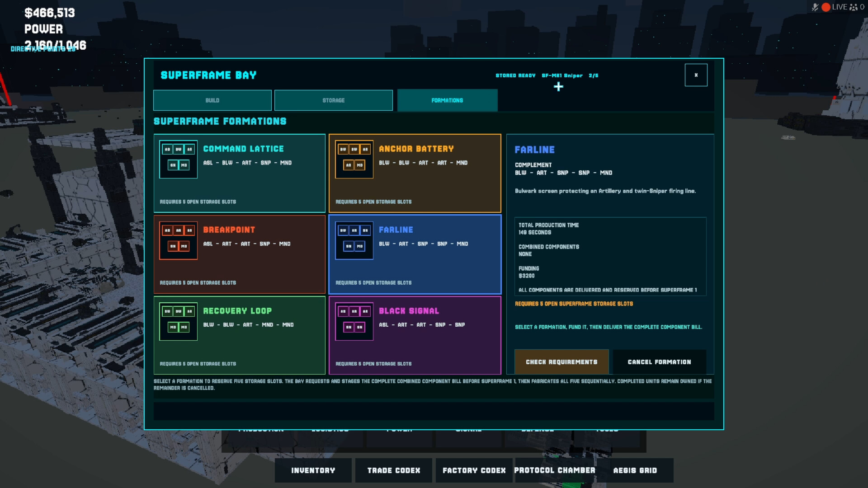The width and height of the screenshot is (868, 488).
Task: Select the Command Lattice formation title
Action: 243,149
